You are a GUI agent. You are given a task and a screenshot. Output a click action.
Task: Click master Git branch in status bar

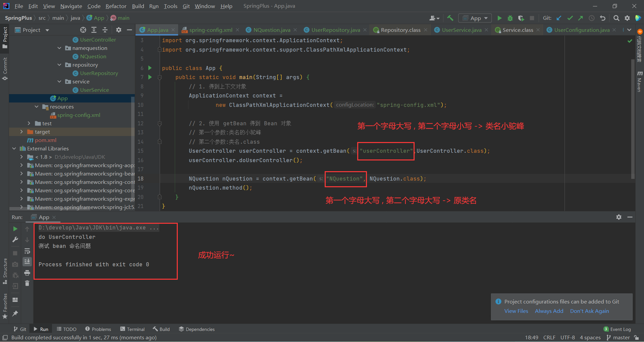tap(618, 337)
